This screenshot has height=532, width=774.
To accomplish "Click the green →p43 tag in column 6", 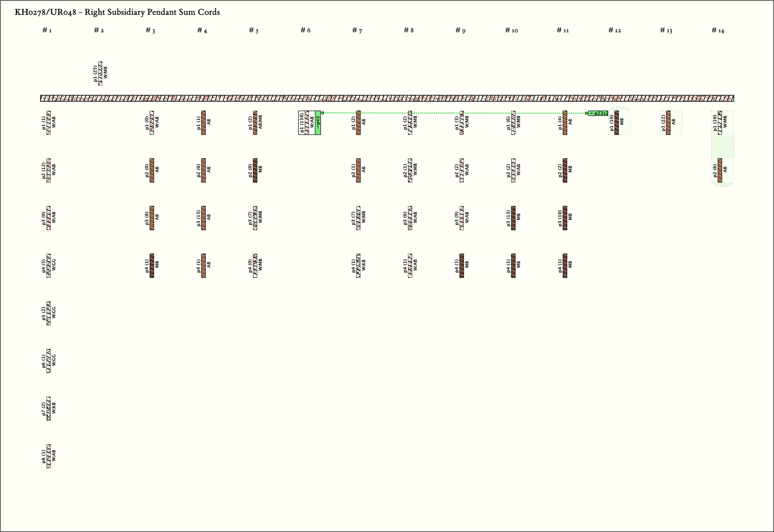I will coord(318,123).
